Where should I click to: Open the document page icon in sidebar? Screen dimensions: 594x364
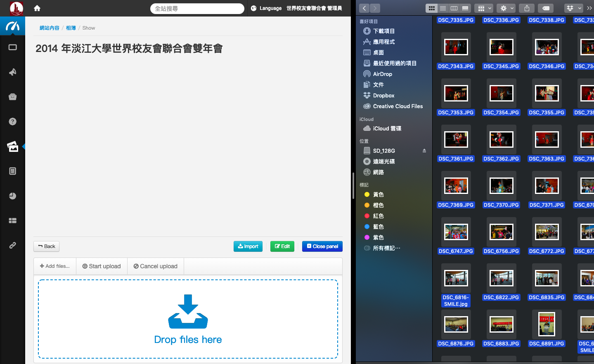[13, 171]
